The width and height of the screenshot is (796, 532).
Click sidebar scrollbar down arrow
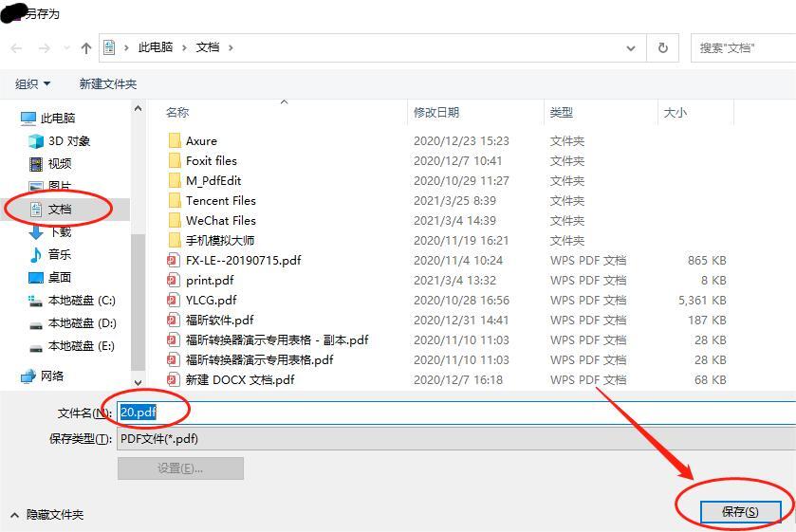click(139, 382)
